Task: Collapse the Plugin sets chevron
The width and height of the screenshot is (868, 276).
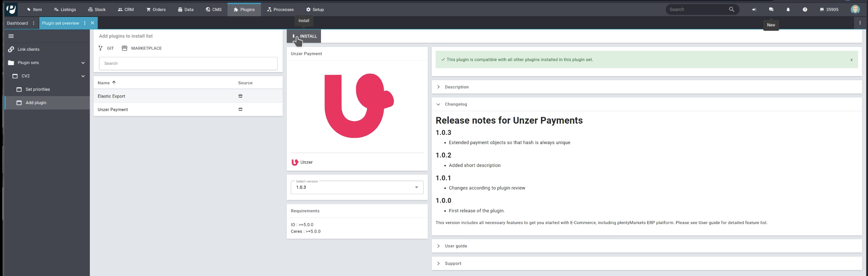Action: (x=83, y=63)
